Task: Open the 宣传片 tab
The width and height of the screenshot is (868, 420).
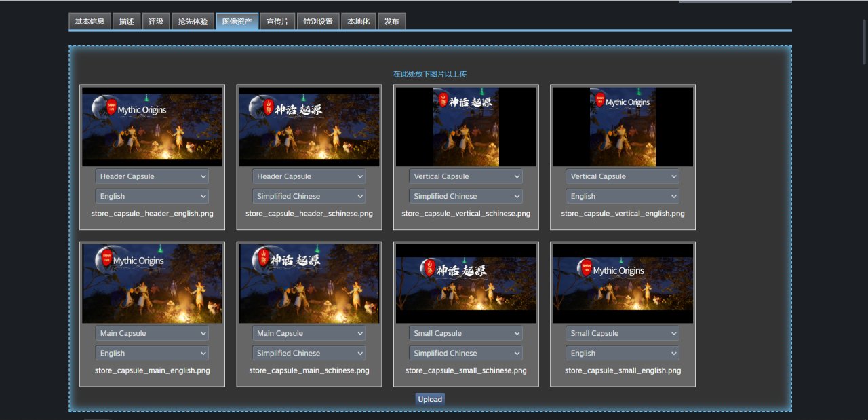Action: coord(277,22)
